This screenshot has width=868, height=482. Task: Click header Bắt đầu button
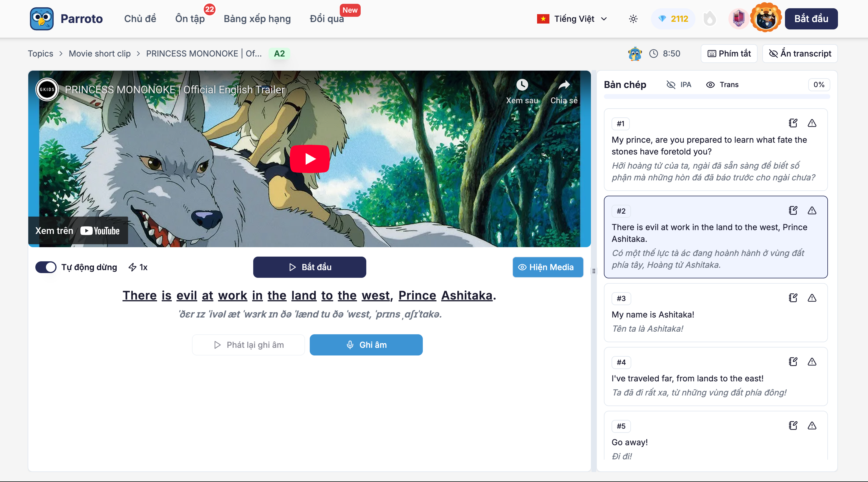(811, 19)
